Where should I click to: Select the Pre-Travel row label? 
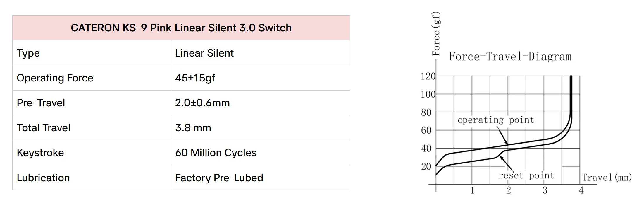click(x=41, y=103)
